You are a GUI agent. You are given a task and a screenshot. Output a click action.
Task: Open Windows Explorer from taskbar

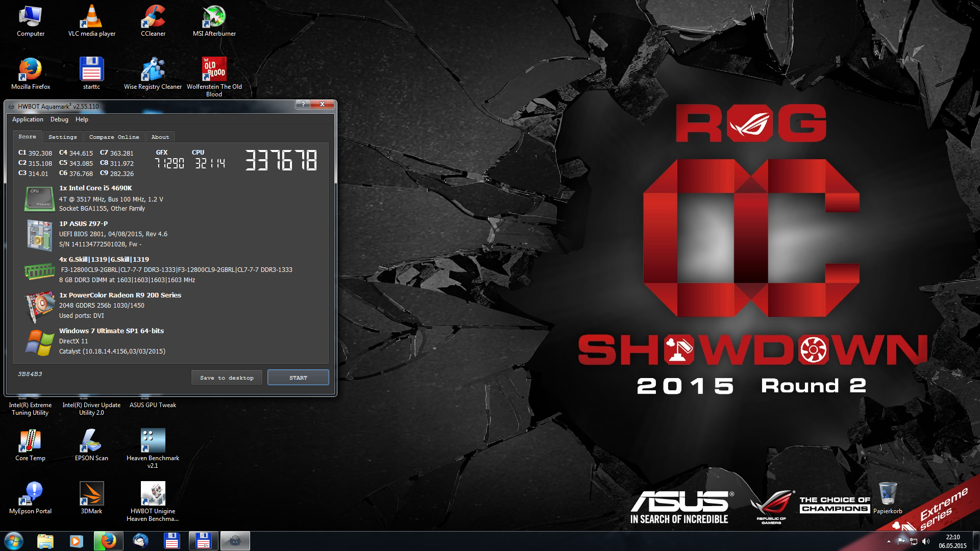coord(45,541)
